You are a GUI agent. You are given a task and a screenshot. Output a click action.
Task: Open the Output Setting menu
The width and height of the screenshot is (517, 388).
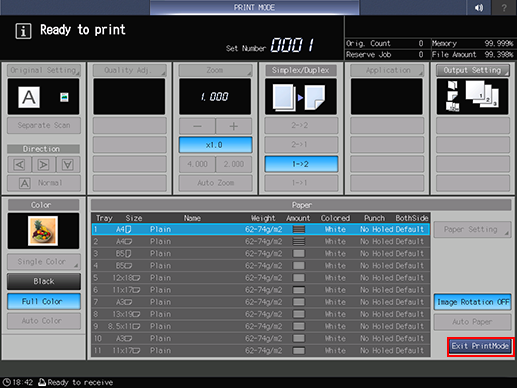tap(473, 70)
